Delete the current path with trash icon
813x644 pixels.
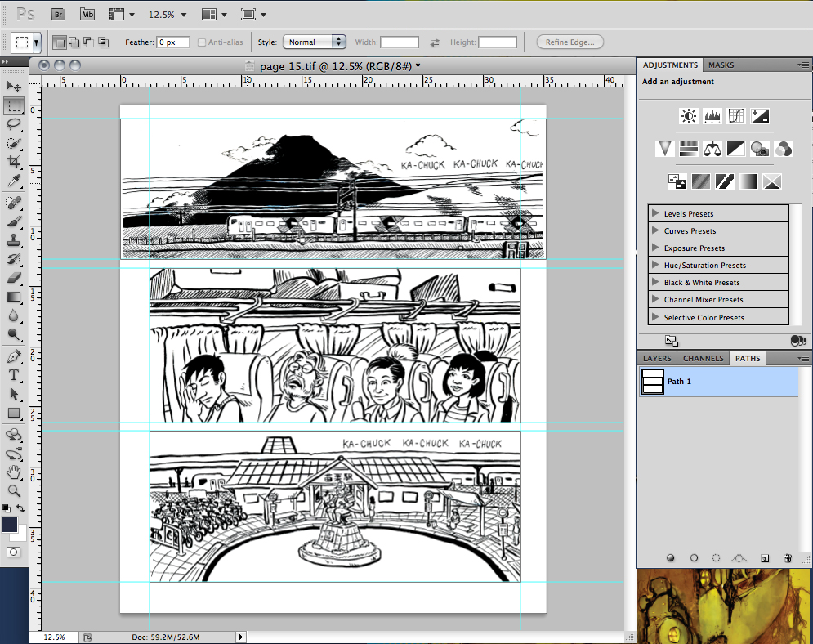tap(788, 557)
